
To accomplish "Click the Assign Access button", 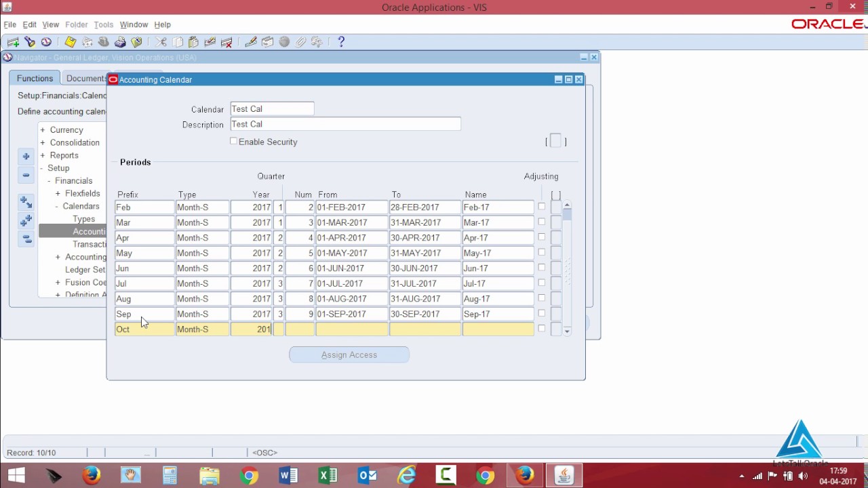I will pos(349,354).
